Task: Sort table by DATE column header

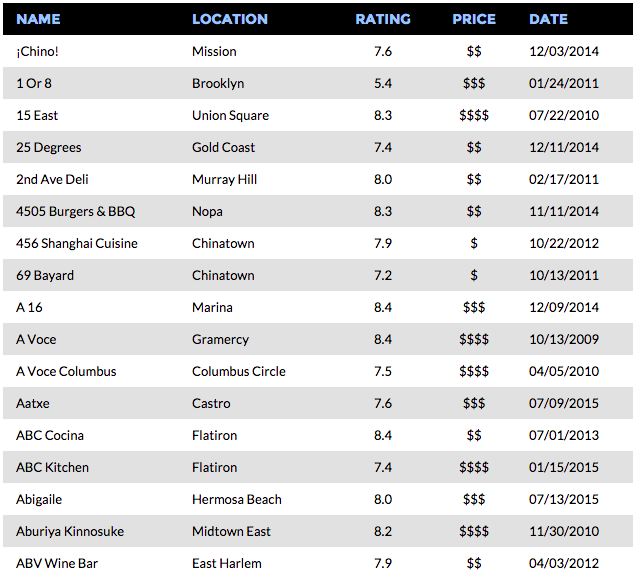Action: tap(548, 19)
